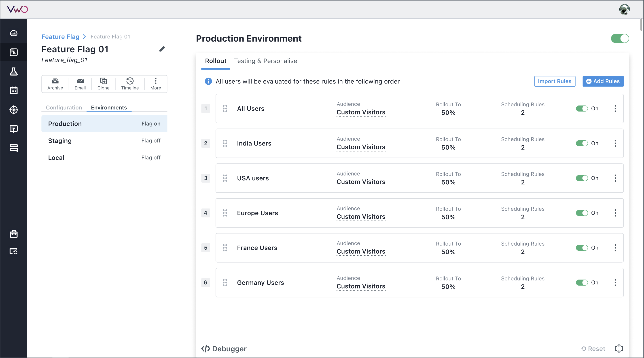The image size is (644, 358).
Task: Click the Timeline icon for Feature Flag 01
Action: 130,81
